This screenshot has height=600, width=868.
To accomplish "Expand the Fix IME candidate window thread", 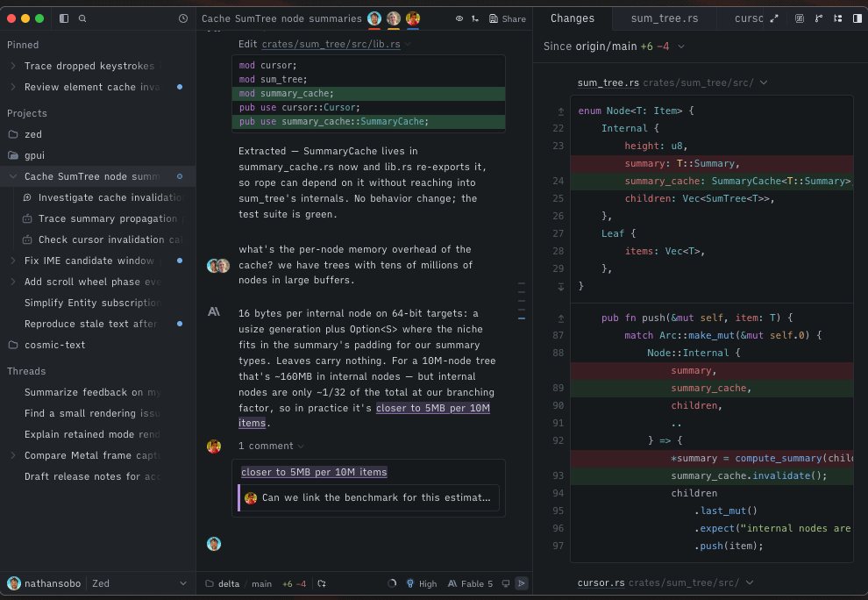I will 13,261.
